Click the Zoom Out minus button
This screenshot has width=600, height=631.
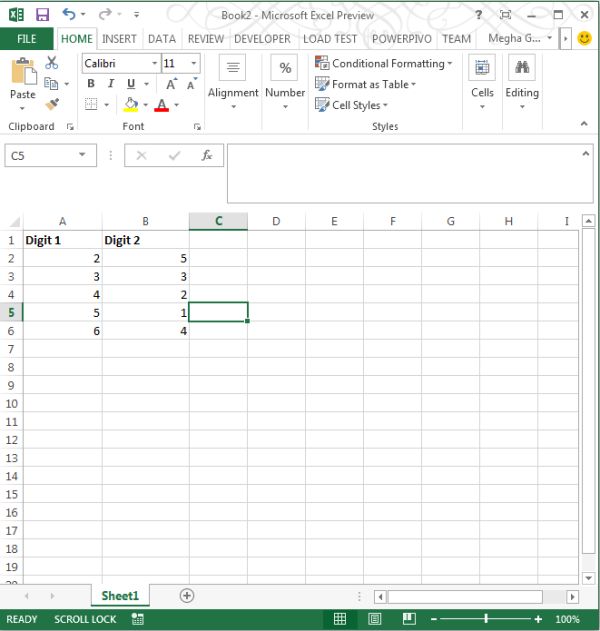(433, 619)
